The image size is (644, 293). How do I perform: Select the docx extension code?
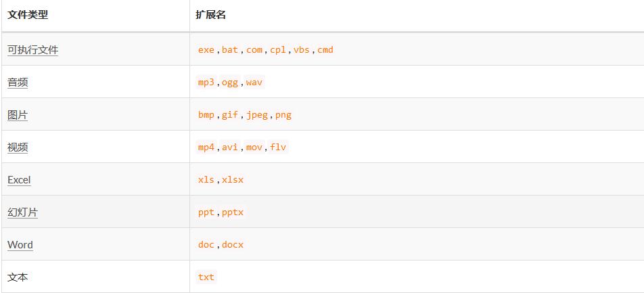tap(233, 245)
